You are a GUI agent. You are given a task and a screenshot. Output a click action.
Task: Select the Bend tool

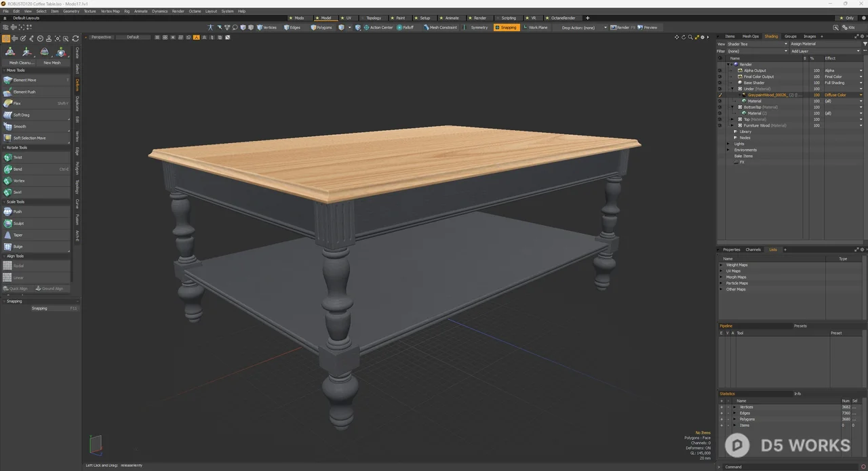click(x=36, y=169)
